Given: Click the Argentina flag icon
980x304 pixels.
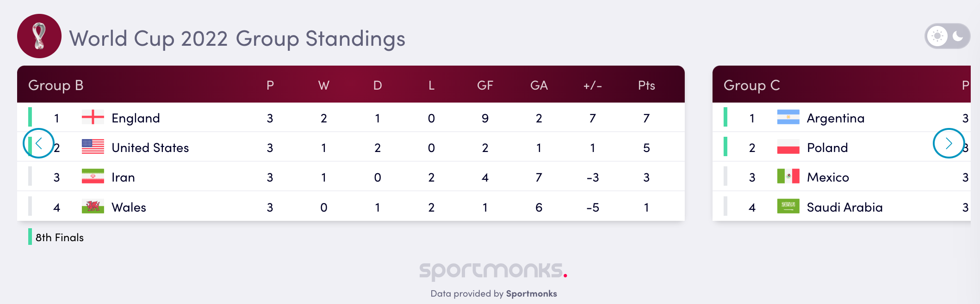Looking at the screenshot, I should pos(788,117).
